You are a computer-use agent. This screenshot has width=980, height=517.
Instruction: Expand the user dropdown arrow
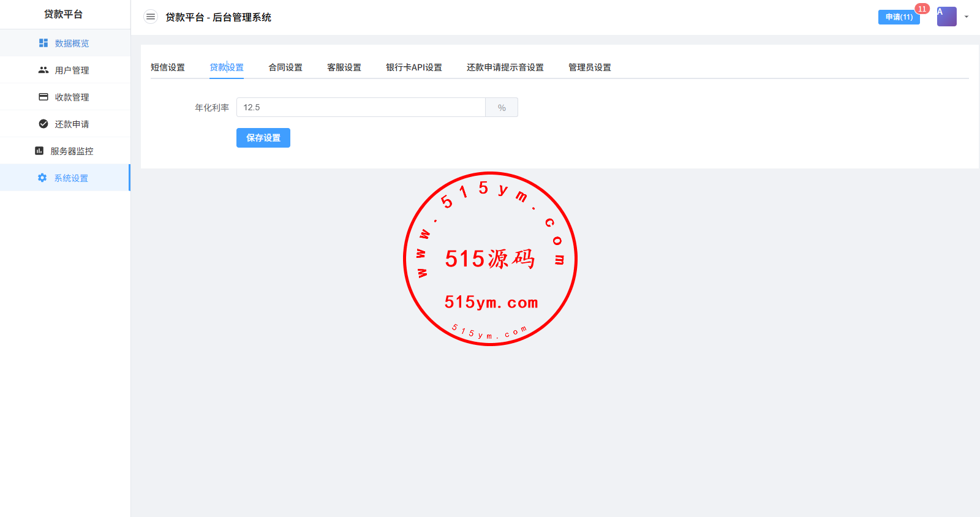coord(967,17)
